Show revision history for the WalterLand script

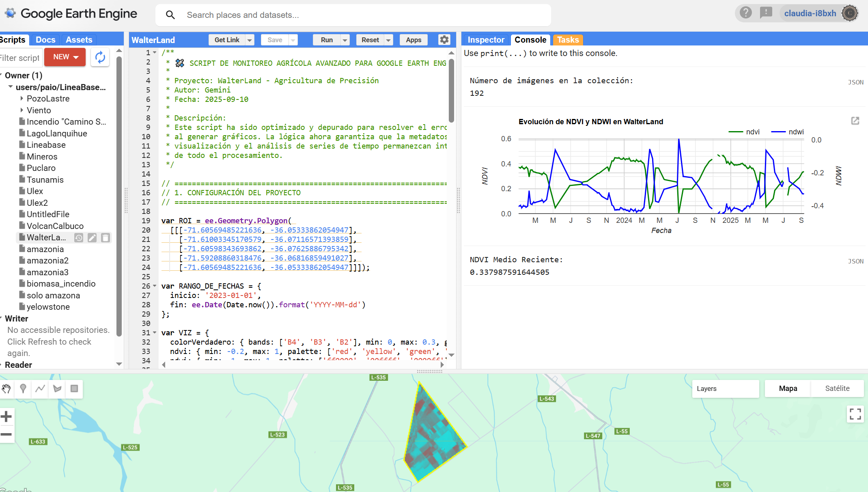coord(79,238)
